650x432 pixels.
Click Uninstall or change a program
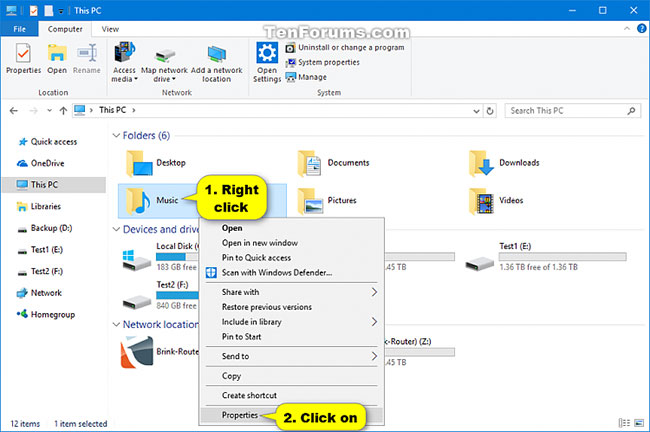click(344, 48)
